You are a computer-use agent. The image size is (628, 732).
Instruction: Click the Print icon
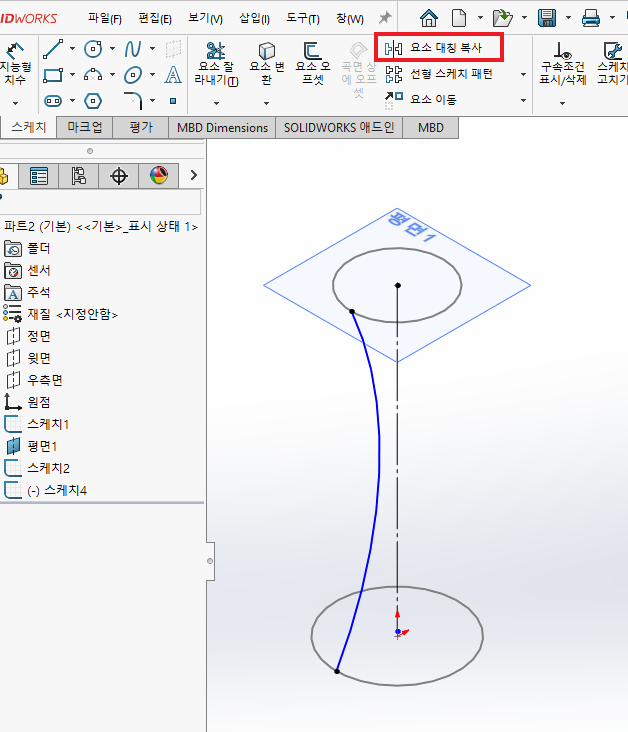tap(591, 18)
